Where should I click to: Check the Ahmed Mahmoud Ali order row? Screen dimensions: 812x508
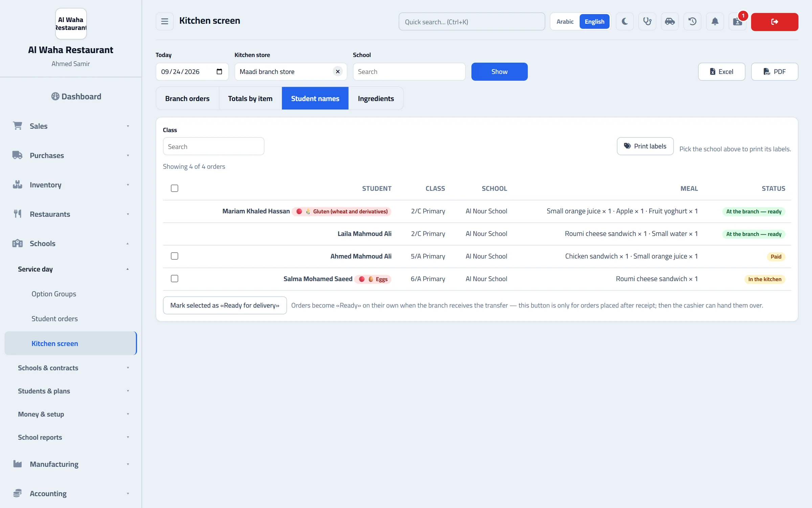(175, 256)
